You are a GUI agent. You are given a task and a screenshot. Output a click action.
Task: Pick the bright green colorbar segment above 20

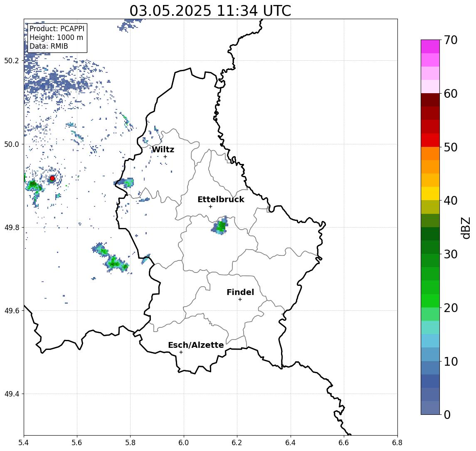click(x=430, y=300)
